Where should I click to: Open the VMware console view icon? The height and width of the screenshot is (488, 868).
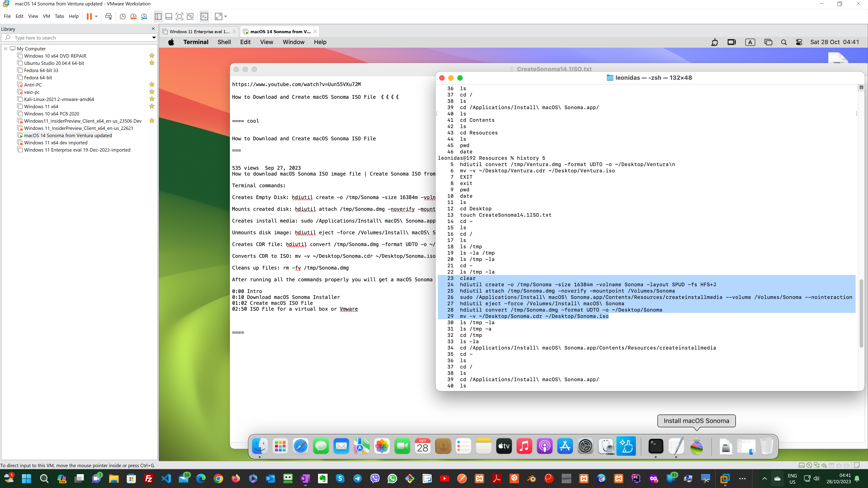(204, 16)
